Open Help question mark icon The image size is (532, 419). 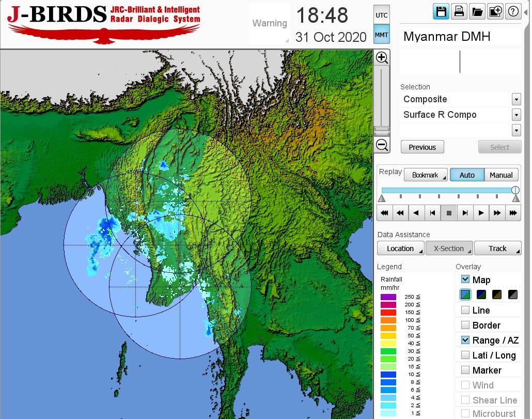[513, 12]
